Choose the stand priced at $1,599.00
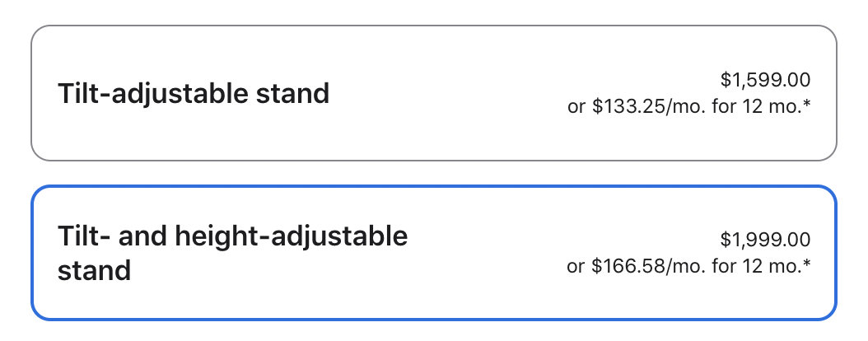 click(434, 93)
